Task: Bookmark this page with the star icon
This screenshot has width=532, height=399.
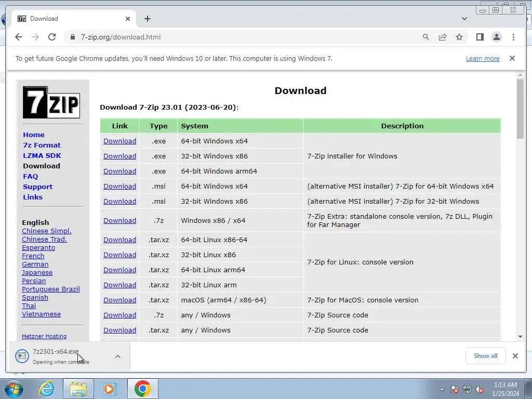Action: [459, 37]
